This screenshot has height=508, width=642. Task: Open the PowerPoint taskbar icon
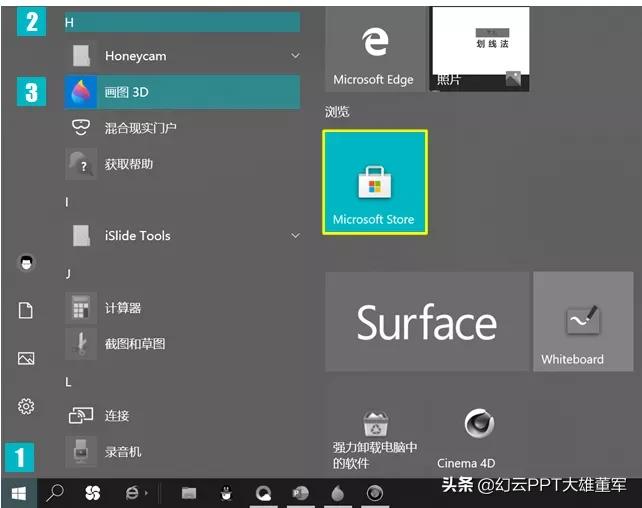coord(300,493)
